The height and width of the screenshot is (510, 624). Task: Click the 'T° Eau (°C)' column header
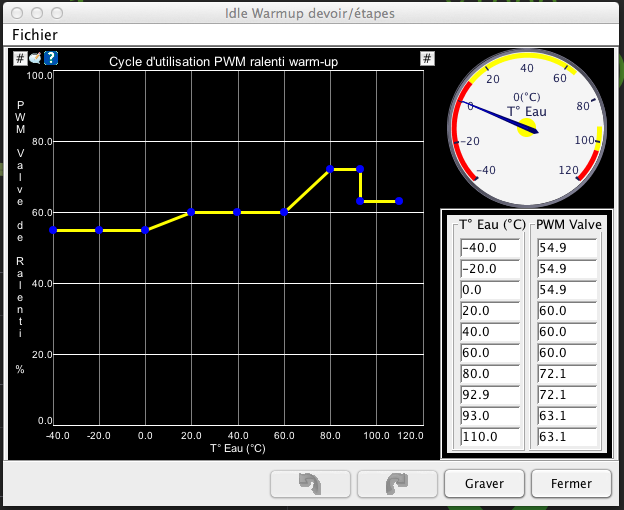click(x=492, y=225)
